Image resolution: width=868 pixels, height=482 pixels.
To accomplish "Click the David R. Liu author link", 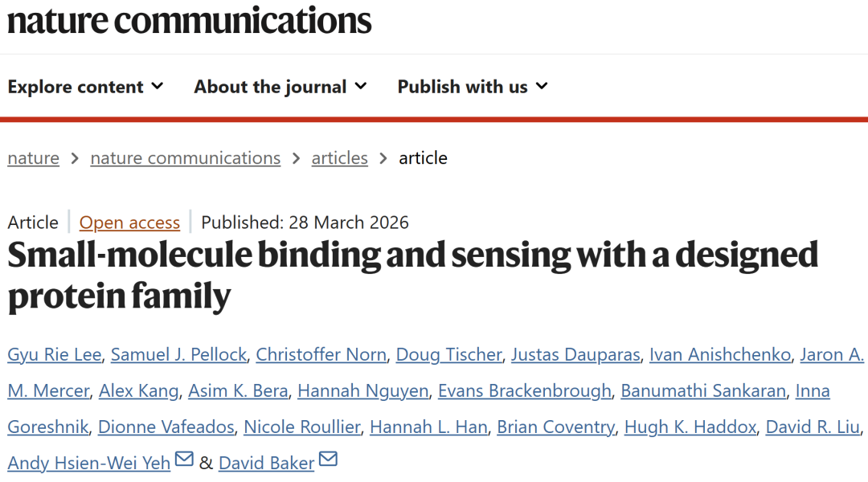I will pos(813,427).
